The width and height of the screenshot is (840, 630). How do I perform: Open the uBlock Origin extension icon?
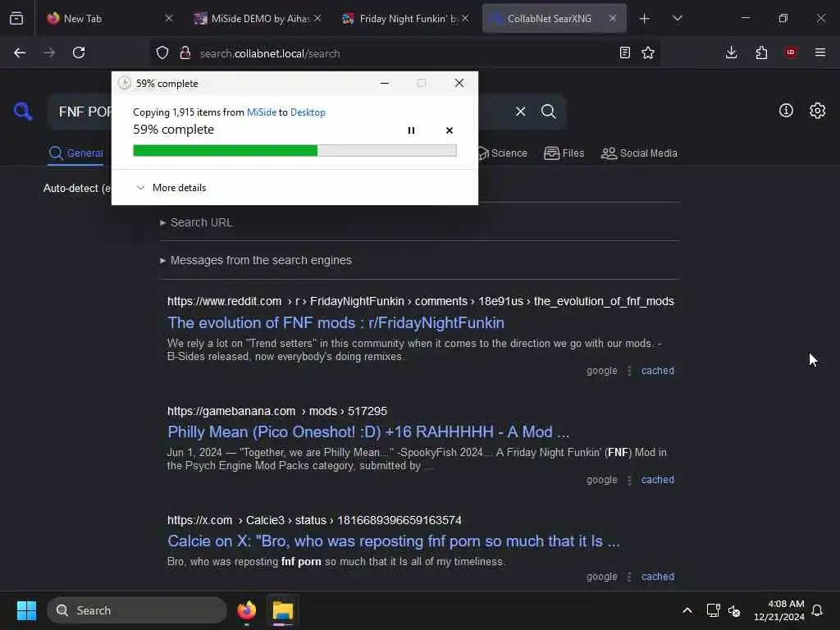click(791, 52)
